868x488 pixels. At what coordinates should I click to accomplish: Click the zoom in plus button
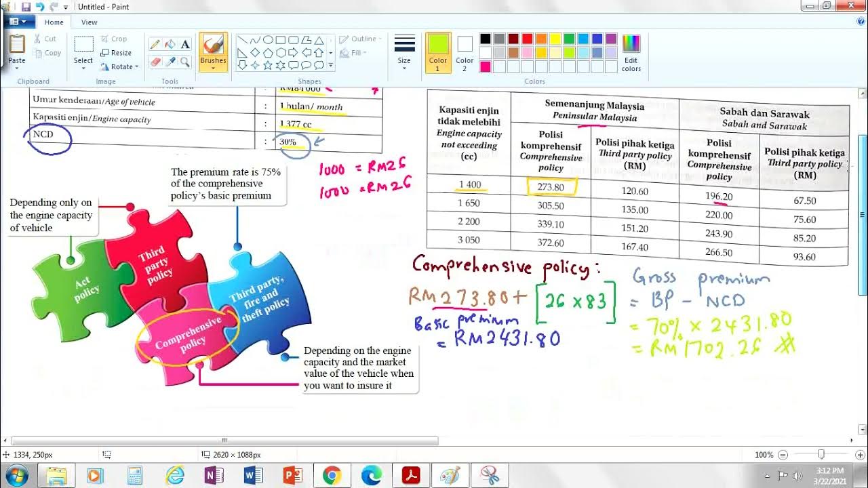tap(859, 455)
